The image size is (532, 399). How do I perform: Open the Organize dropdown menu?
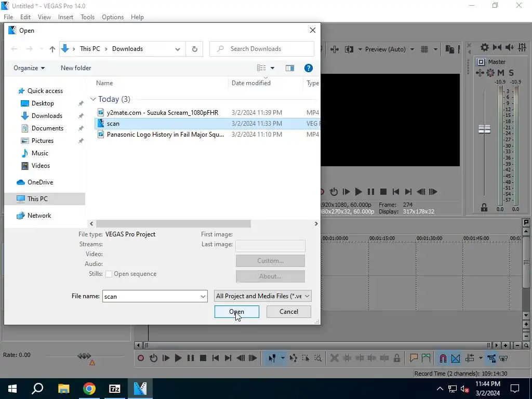coord(29,68)
